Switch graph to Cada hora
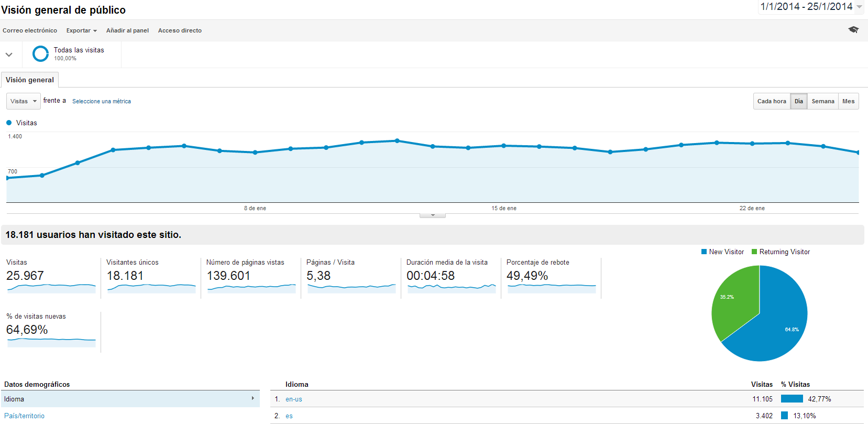The width and height of the screenshot is (868, 424). 772,101
